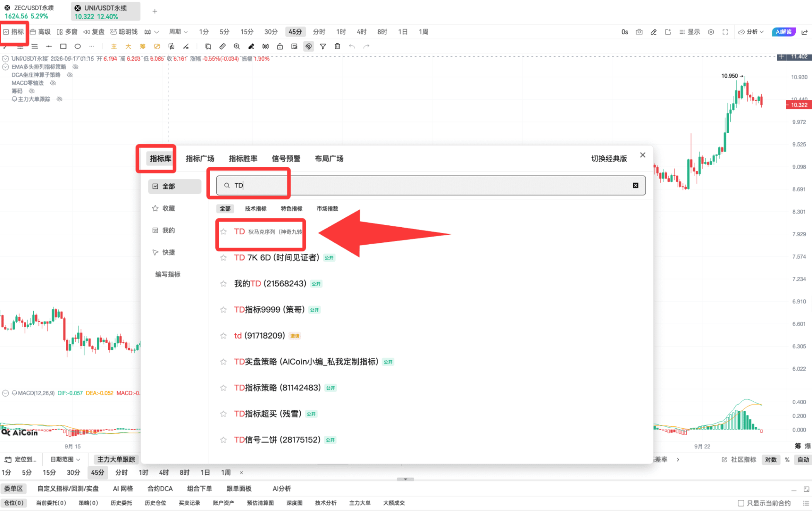Expand the 周期 period dropdown
This screenshot has width=812, height=512.
click(x=178, y=32)
